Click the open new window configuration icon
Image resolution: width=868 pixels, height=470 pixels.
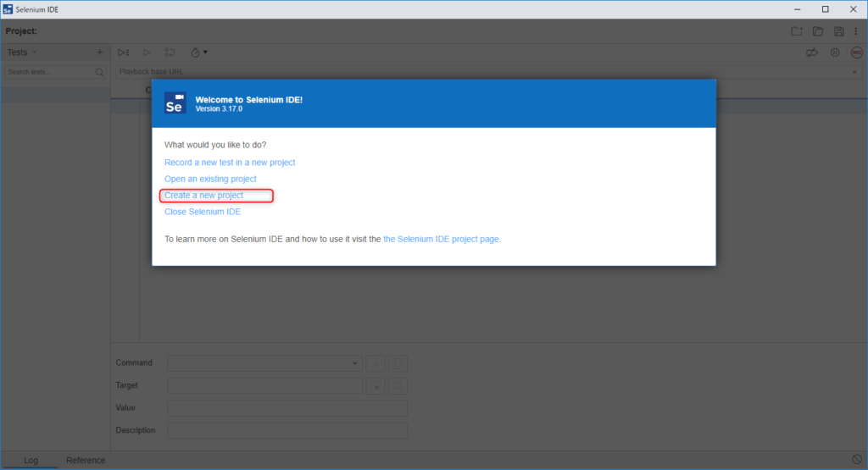tap(398, 363)
